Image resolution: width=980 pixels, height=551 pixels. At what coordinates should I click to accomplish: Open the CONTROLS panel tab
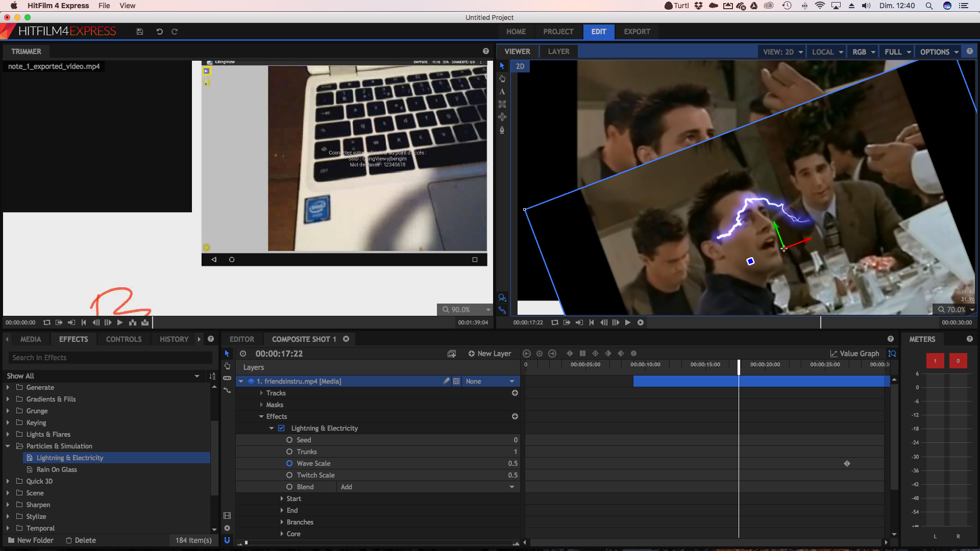124,339
